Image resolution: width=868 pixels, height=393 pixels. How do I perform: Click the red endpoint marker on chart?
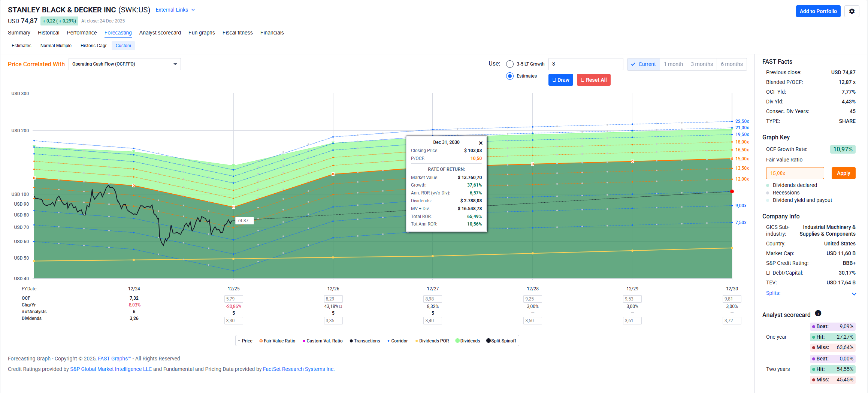[732, 191]
